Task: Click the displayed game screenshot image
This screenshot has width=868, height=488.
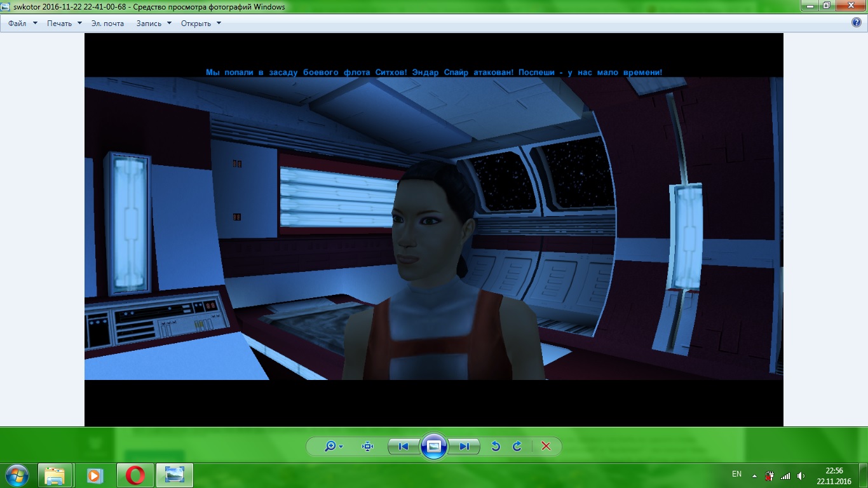Action: (434, 229)
